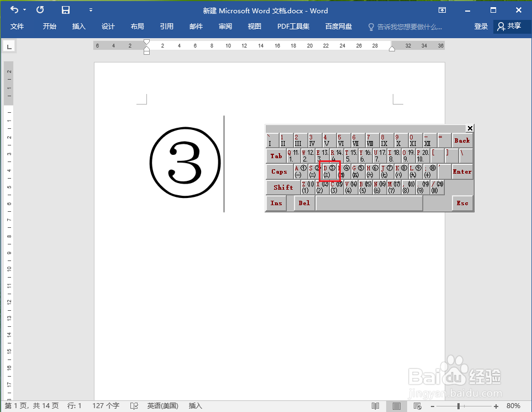Screen dimensions: 532x412
Task: Click the Back key on soft keyboard
Action: point(462,140)
